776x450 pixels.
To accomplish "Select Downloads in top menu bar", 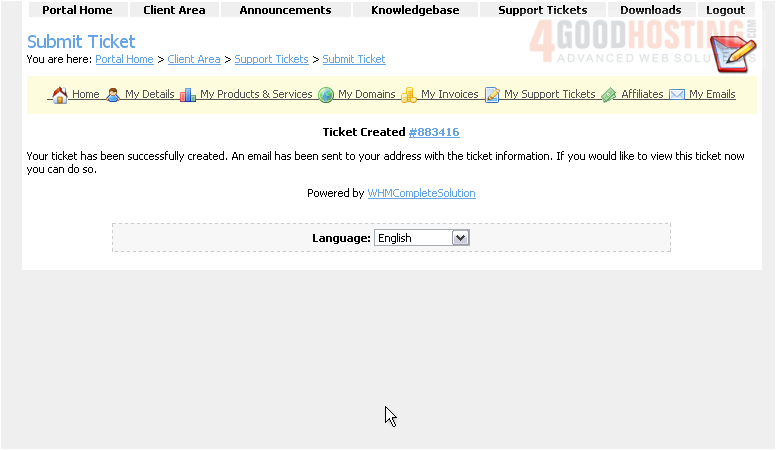I will pos(650,10).
